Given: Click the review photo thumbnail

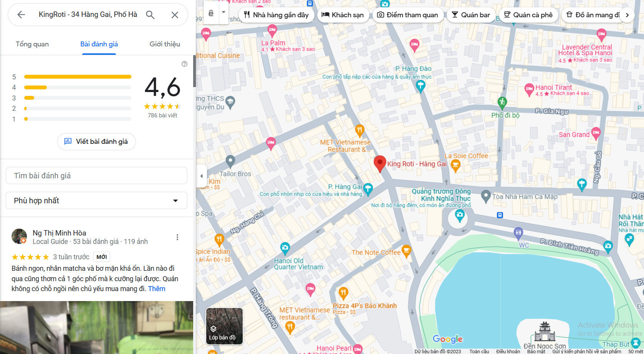Looking at the screenshot, I should (x=96, y=328).
